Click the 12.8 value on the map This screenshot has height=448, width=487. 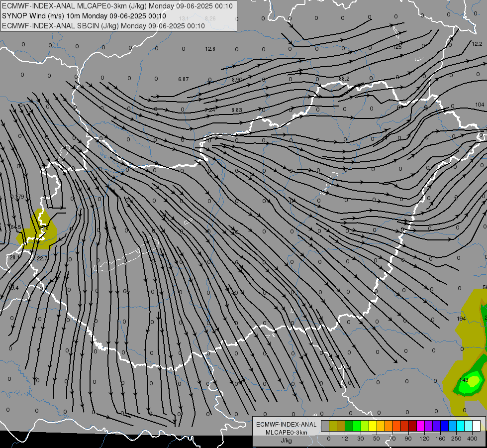[x=210, y=49]
